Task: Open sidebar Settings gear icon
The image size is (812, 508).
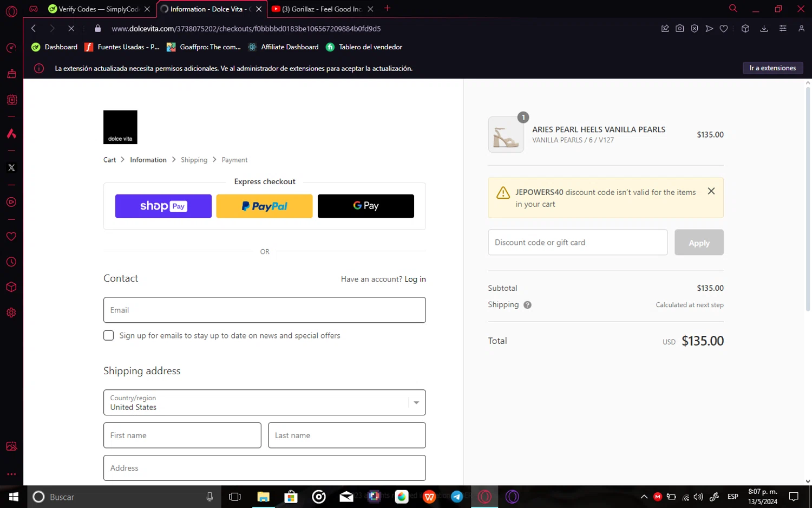Action: coord(11,312)
